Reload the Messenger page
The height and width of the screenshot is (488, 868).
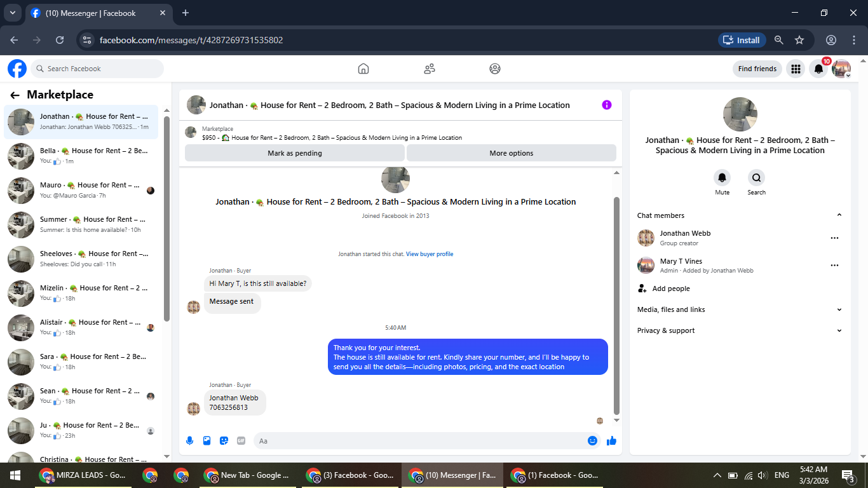click(60, 40)
